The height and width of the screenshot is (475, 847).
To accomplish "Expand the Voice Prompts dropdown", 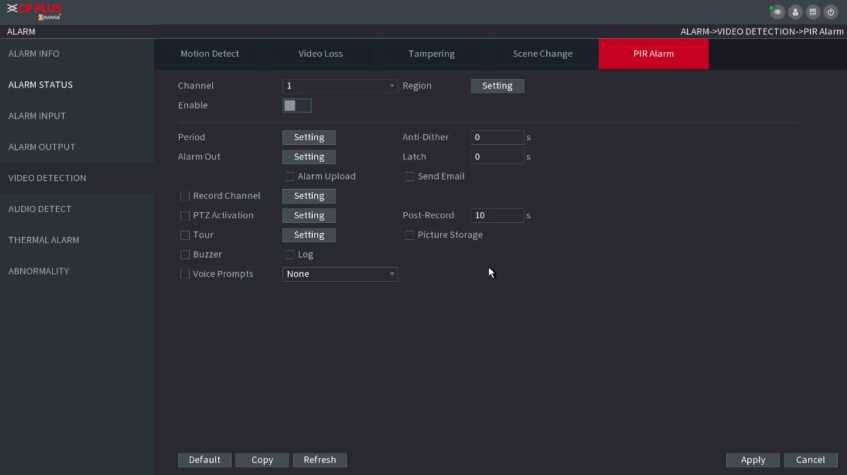I will coord(340,274).
